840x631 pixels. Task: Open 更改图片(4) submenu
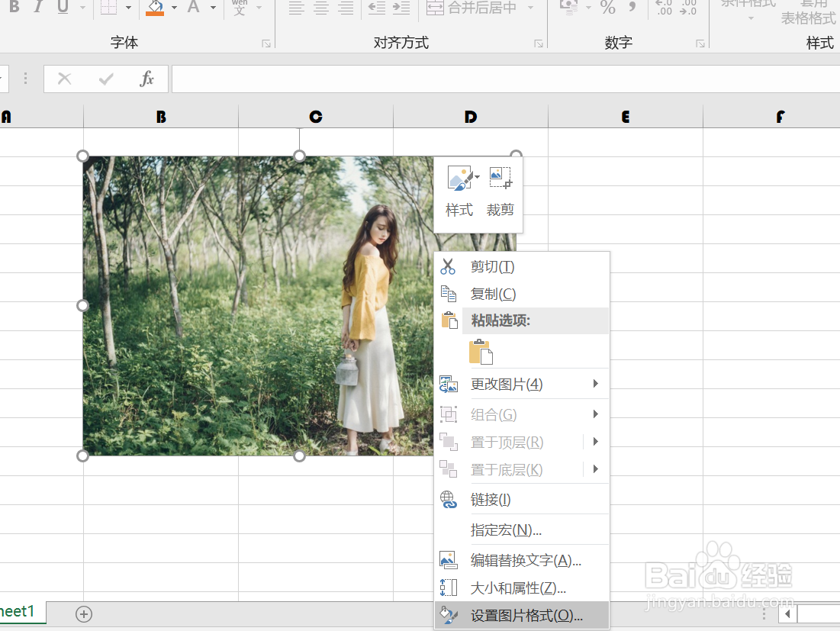click(522, 384)
